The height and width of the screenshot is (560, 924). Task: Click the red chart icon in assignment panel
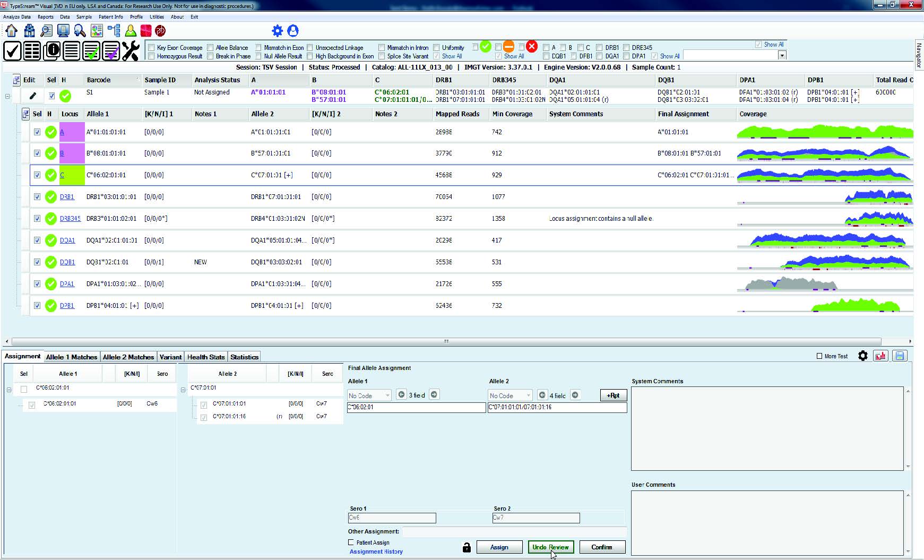(881, 356)
